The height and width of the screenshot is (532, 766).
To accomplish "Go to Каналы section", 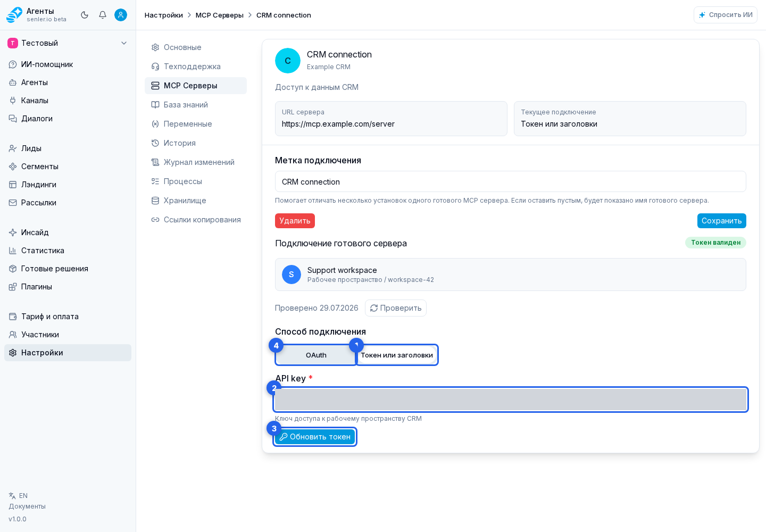I will click(x=68, y=101).
